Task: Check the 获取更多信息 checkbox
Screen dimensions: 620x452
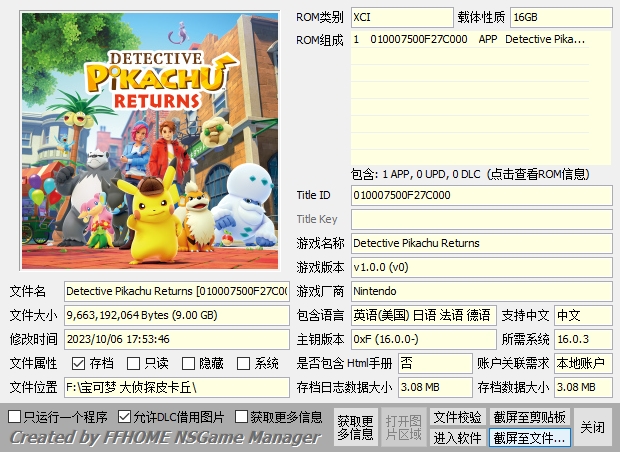Action: 242,416
